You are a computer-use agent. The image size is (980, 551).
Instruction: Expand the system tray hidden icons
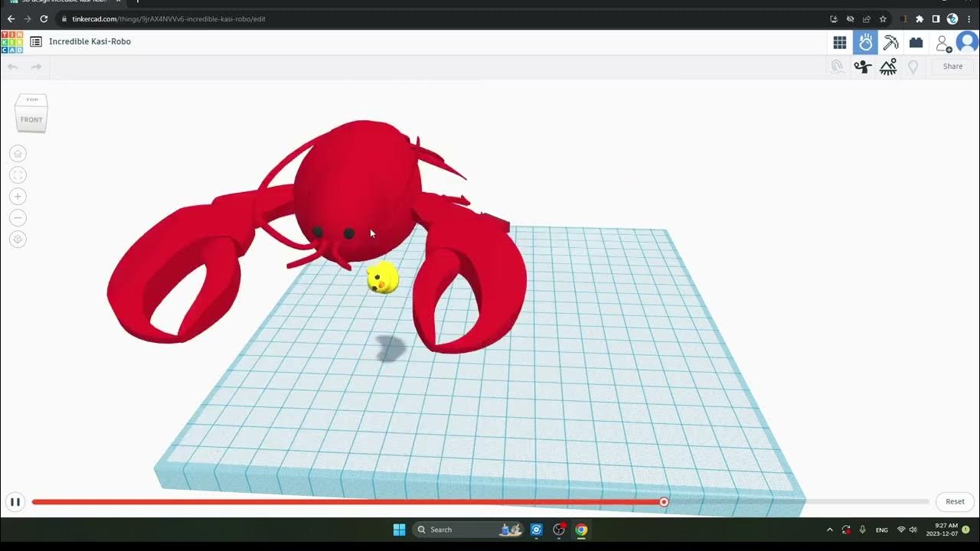tap(829, 530)
